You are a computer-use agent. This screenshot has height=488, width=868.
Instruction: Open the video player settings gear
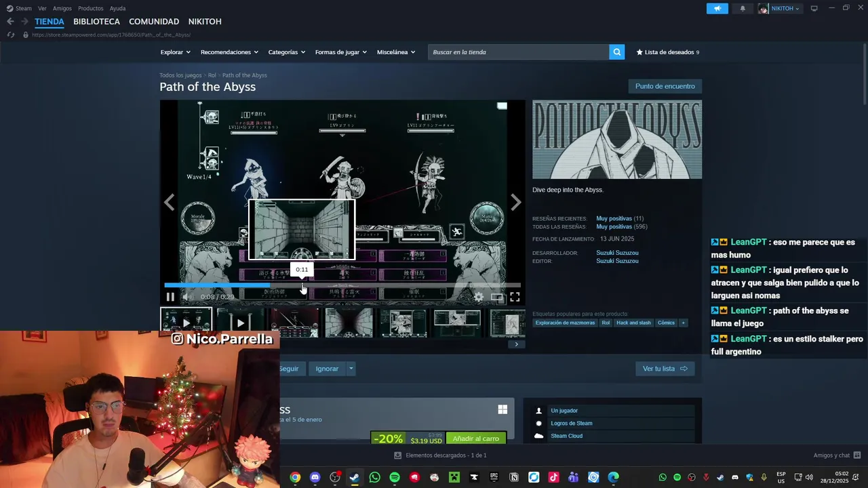pyautogui.click(x=479, y=297)
